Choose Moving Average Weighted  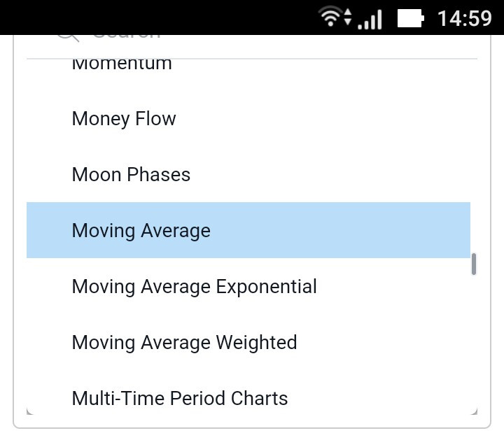184,343
